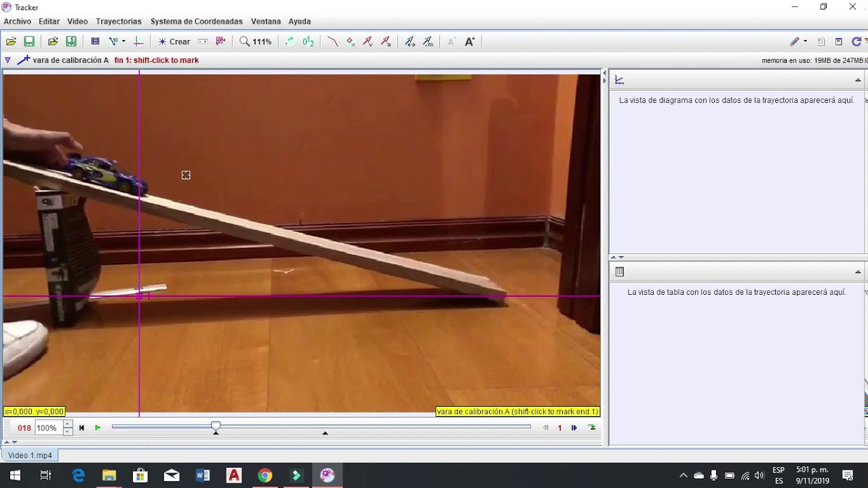
Task: Click the zoom magnifier 111% button
Action: [x=256, y=41]
